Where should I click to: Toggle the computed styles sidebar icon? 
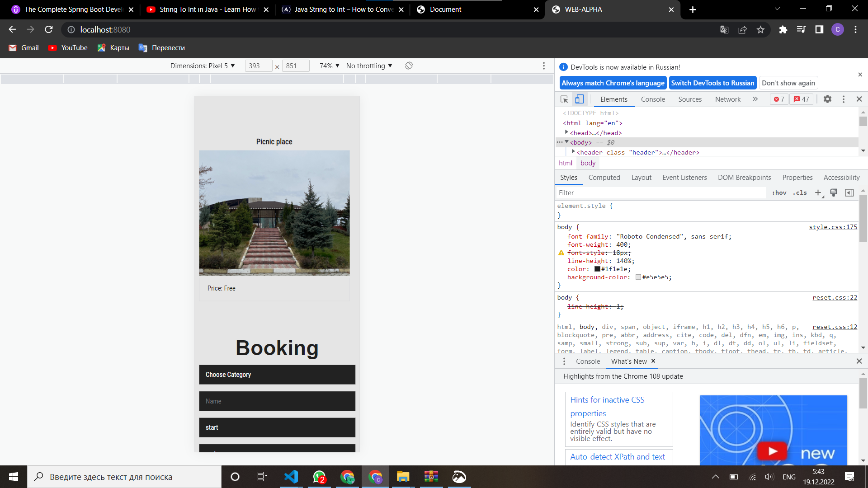[x=849, y=193]
